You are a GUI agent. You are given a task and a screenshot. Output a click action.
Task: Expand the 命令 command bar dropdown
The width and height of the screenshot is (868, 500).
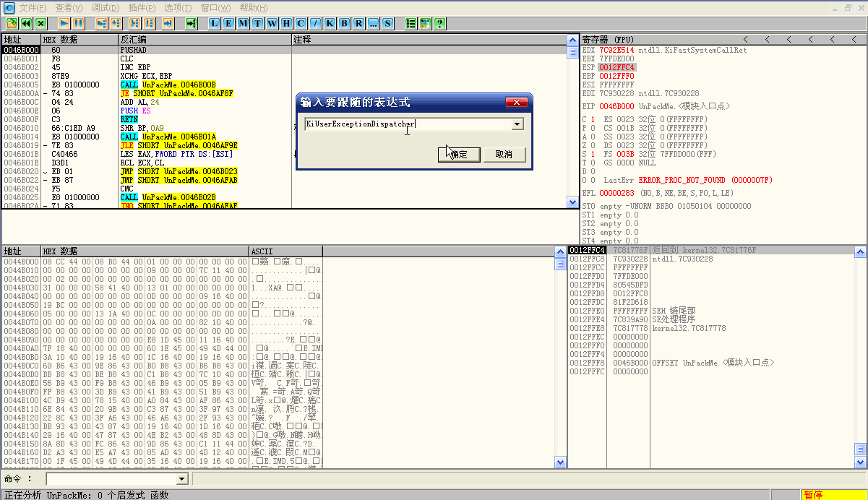click(182, 479)
